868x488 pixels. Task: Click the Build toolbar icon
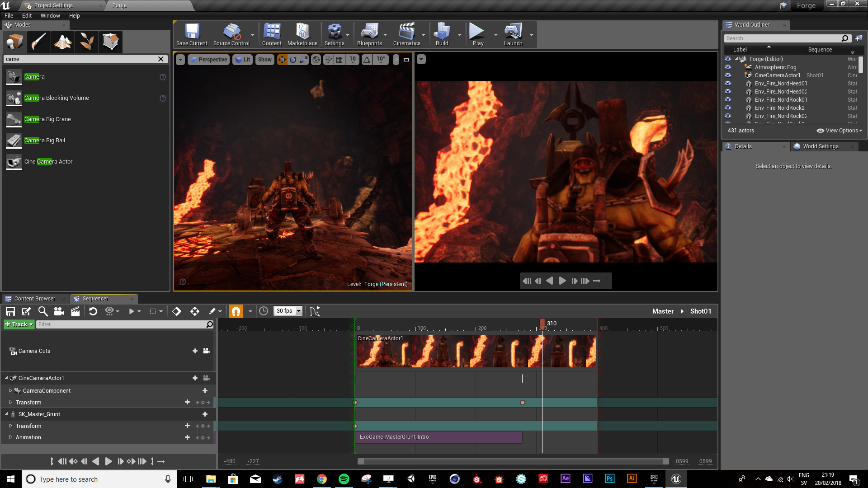tap(442, 35)
